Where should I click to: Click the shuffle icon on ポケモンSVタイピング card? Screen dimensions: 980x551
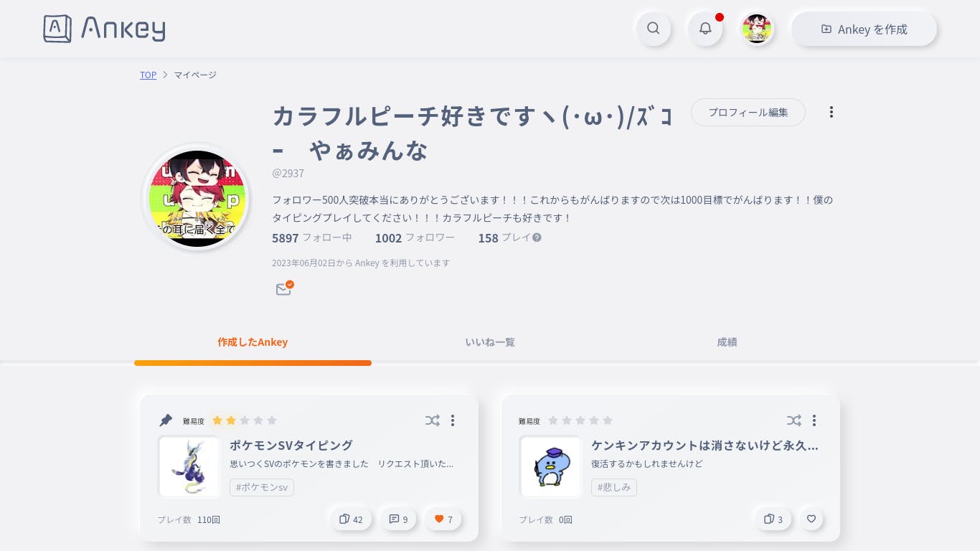[432, 420]
